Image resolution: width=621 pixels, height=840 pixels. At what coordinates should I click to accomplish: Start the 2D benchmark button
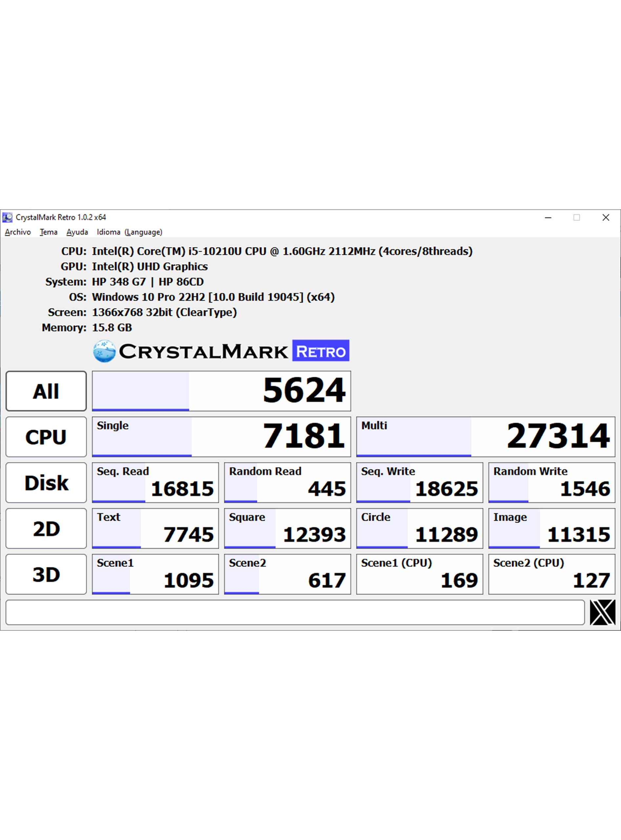coord(46,529)
